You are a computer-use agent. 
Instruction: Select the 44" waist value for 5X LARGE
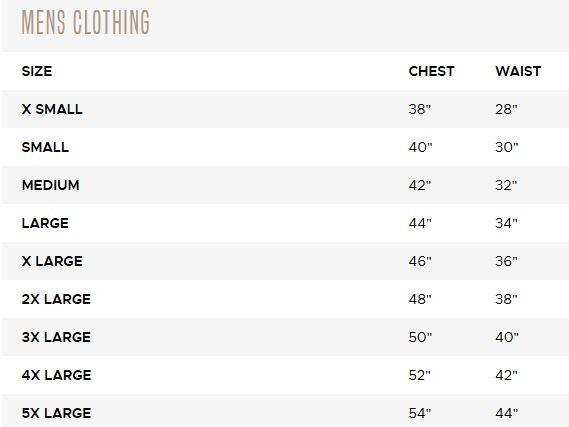(507, 413)
